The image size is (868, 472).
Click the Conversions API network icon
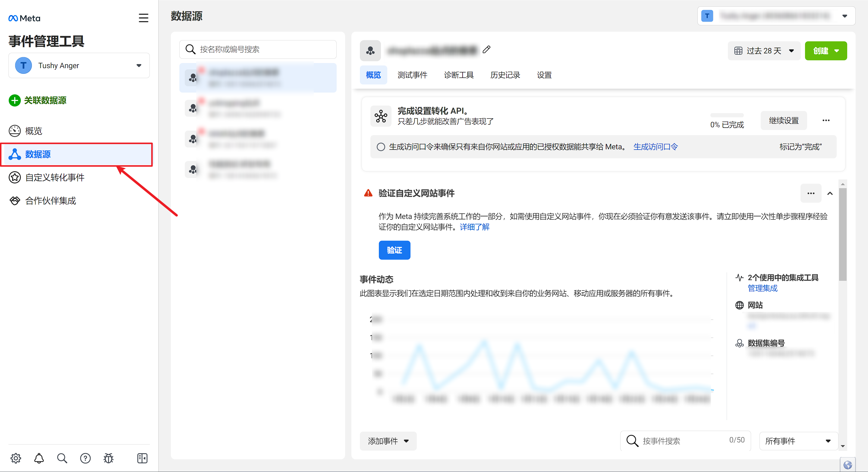pos(381,116)
